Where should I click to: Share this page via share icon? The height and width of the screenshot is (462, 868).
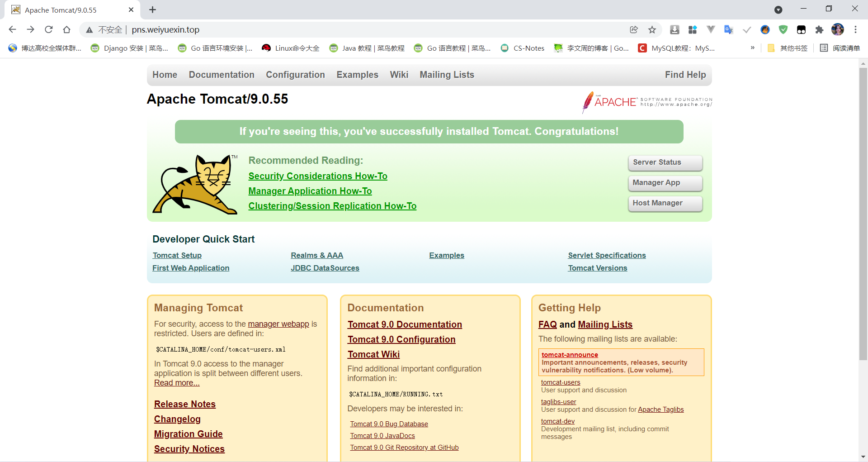pos(634,29)
